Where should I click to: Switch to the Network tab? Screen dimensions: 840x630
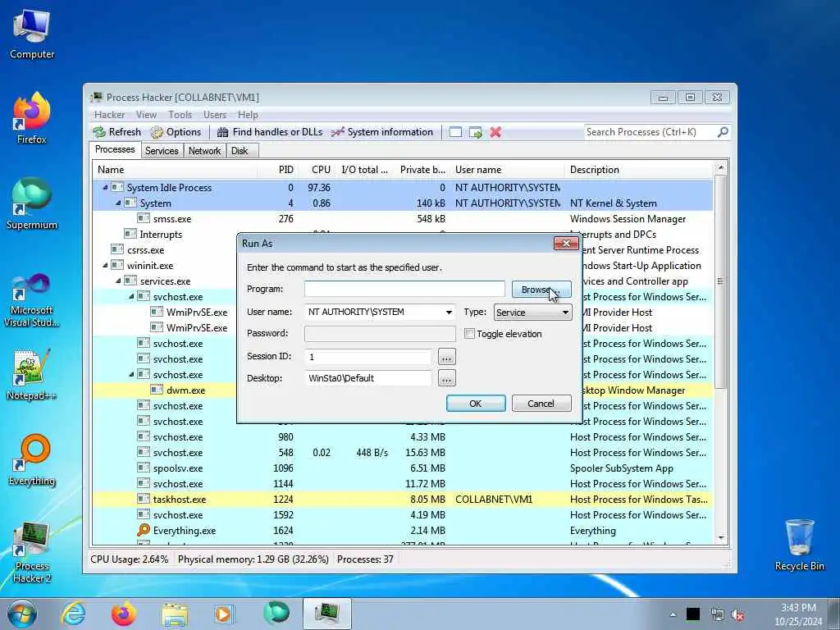[x=204, y=151]
